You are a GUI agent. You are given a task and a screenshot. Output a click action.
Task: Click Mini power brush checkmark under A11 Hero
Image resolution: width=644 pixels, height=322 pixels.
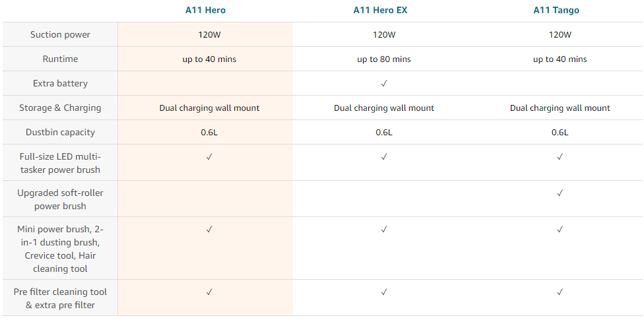click(x=209, y=229)
